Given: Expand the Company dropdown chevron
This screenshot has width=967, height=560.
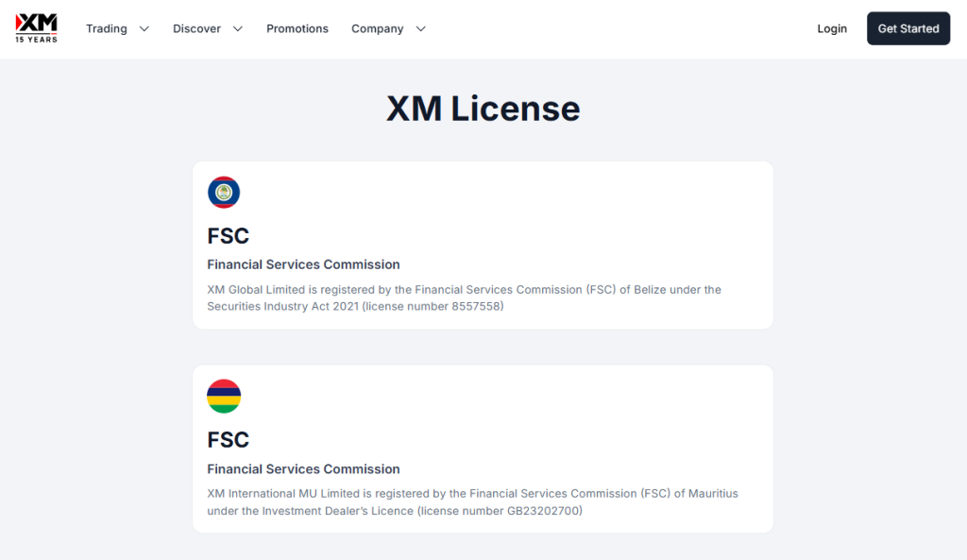Looking at the screenshot, I should pyautogui.click(x=421, y=29).
